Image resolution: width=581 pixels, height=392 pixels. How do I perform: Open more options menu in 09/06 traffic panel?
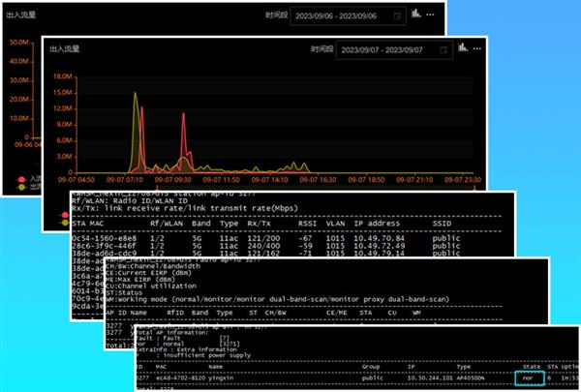point(430,15)
